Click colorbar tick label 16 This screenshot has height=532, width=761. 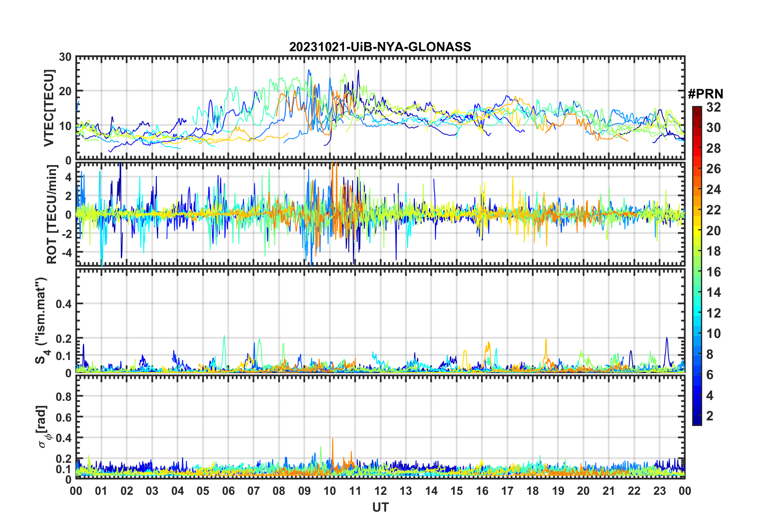coord(713,272)
